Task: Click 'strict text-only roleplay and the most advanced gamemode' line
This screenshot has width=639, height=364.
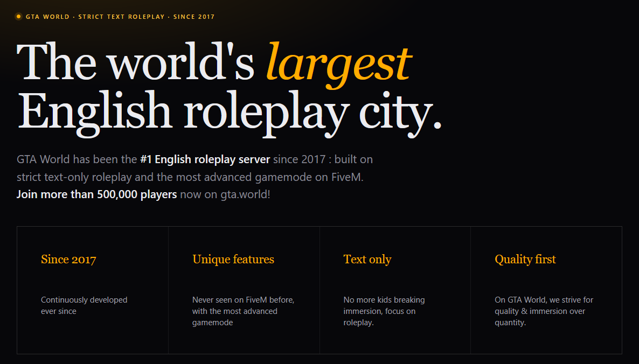Action: tap(190, 177)
